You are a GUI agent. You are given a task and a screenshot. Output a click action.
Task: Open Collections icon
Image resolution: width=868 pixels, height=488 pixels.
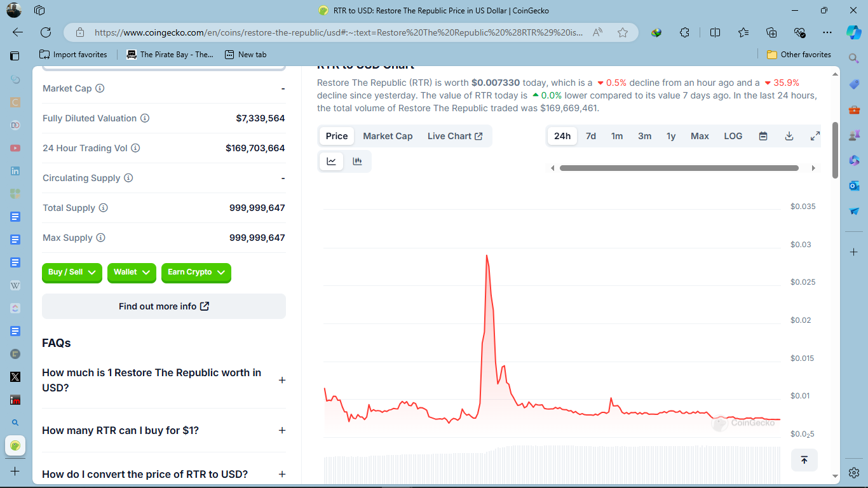coord(771,32)
